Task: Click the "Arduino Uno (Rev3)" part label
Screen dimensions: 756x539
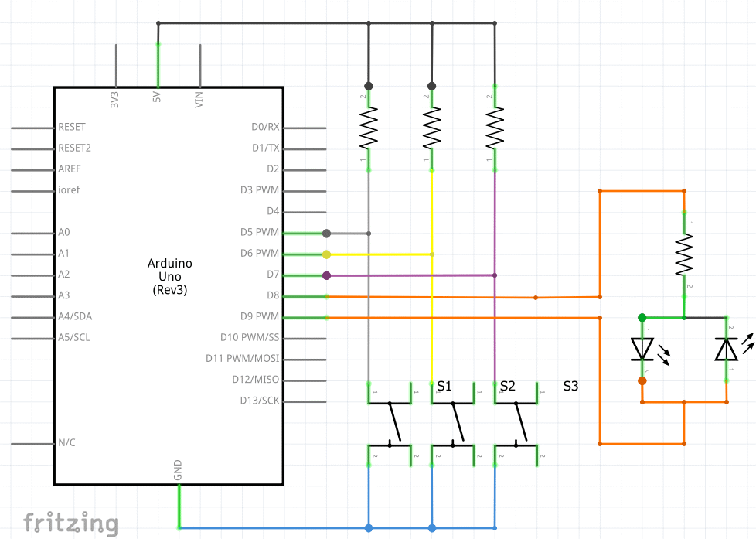Action: (x=170, y=277)
